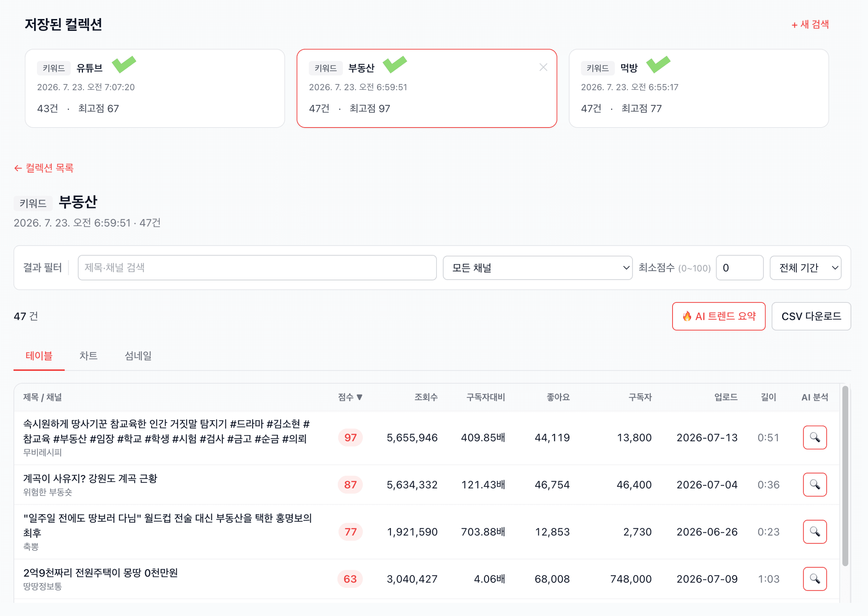This screenshot has height=616, width=868.
Task: Click the score badge 63
Action: [x=350, y=578]
